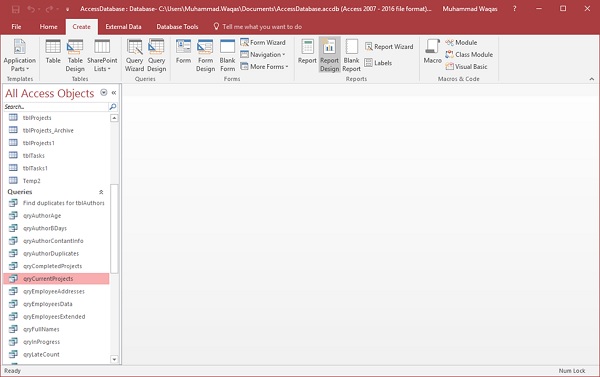Viewport: 600px width, 377px height.
Task: Open the File tab
Action: (x=16, y=27)
